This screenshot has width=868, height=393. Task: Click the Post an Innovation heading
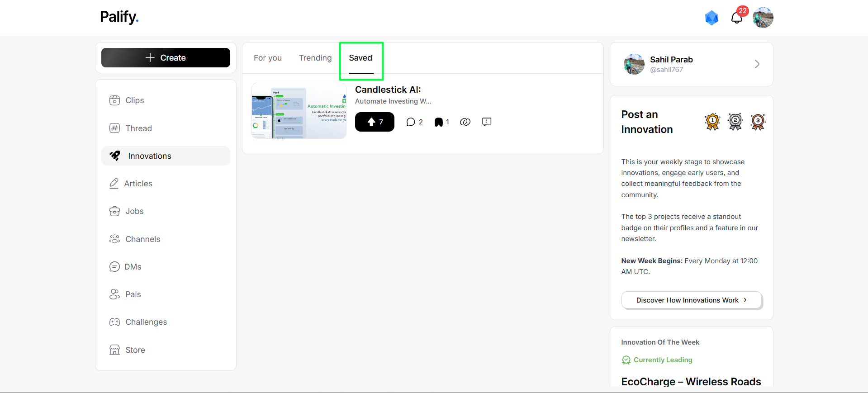click(647, 122)
